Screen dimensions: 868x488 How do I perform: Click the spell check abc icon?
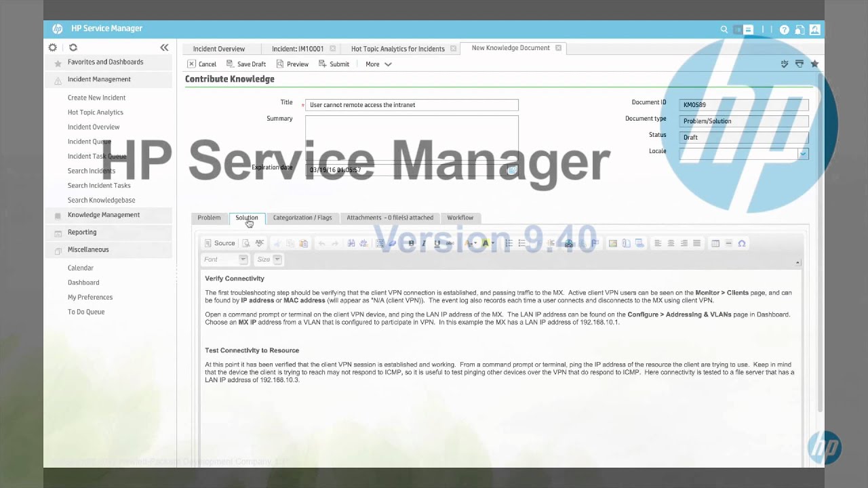tap(785, 64)
